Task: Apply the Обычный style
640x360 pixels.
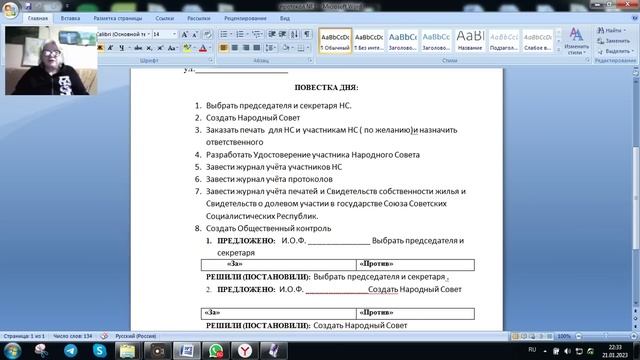Action: (x=335, y=41)
